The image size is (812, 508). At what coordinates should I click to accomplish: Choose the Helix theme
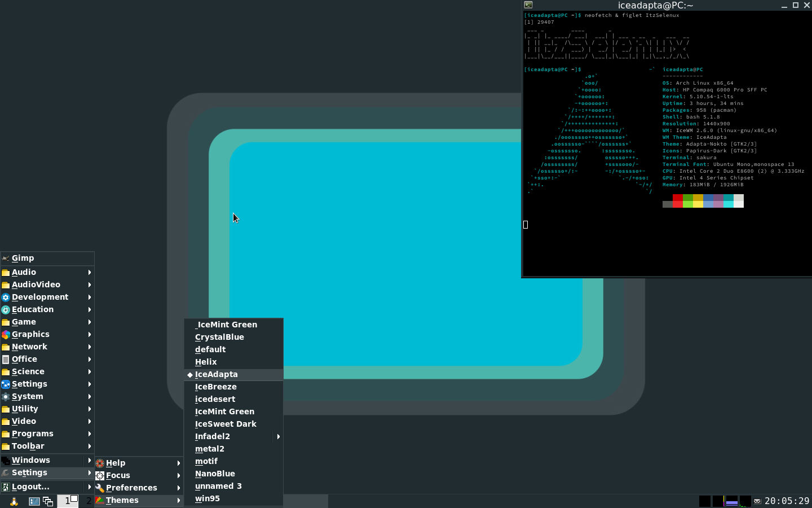[x=233, y=362]
